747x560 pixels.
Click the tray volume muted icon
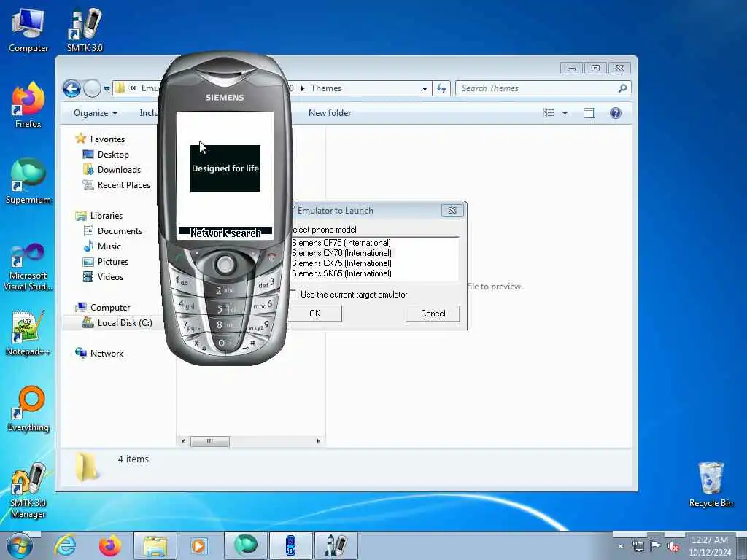point(673,547)
